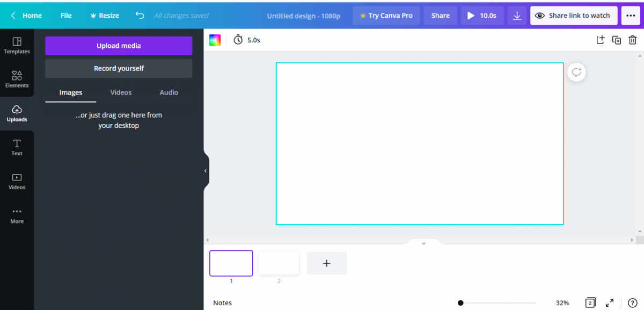
Task: Open the Videos panel
Action: click(x=17, y=182)
